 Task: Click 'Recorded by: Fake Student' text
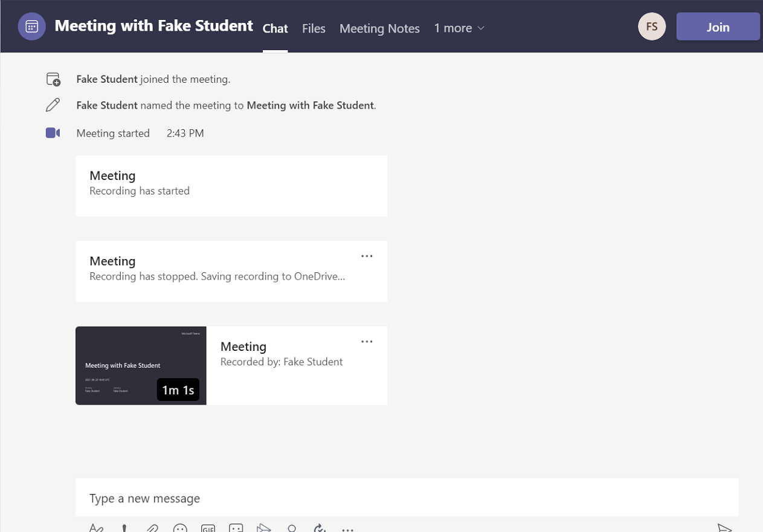pos(282,362)
